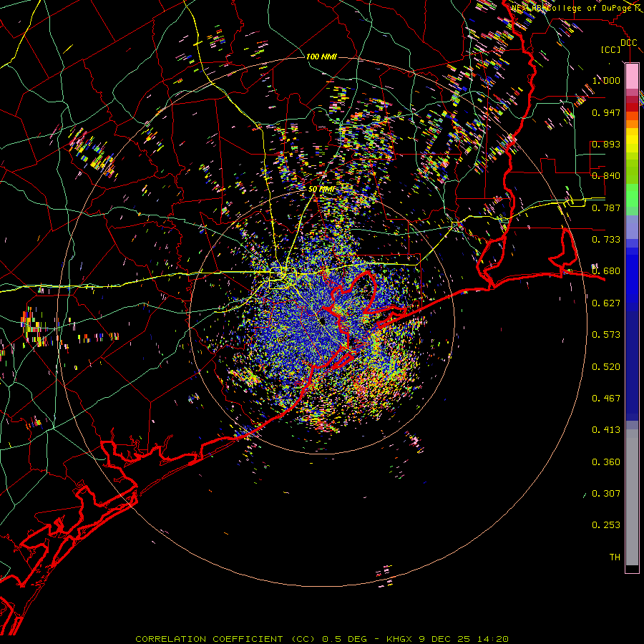
Task: Click the 0.893 color scale value
Action: click(x=606, y=144)
